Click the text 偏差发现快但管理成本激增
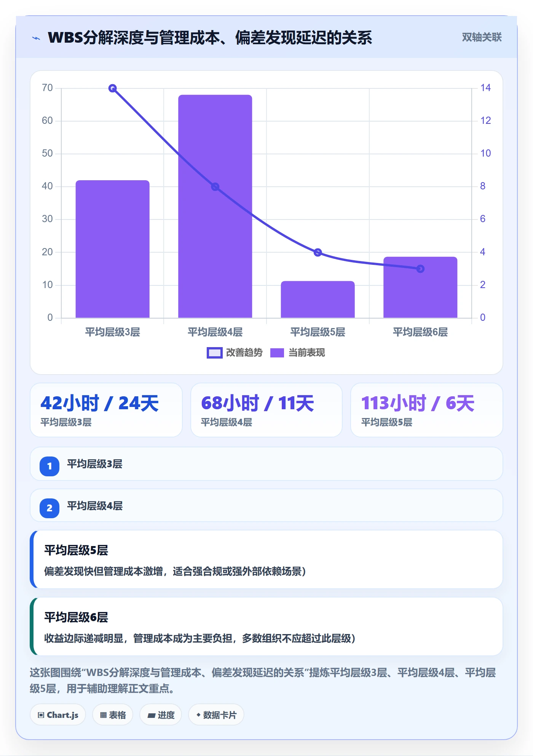The image size is (533, 756). 104,572
